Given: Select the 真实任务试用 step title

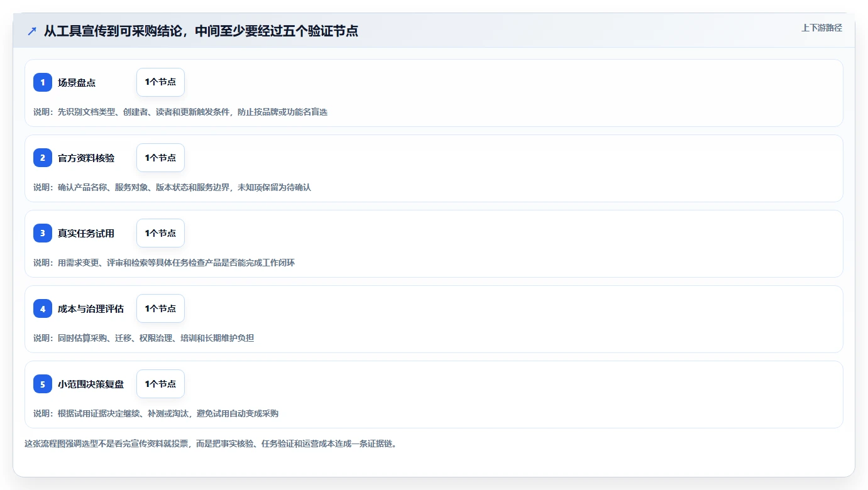Looking at the screenshot, I should click(x=86, y=234).
